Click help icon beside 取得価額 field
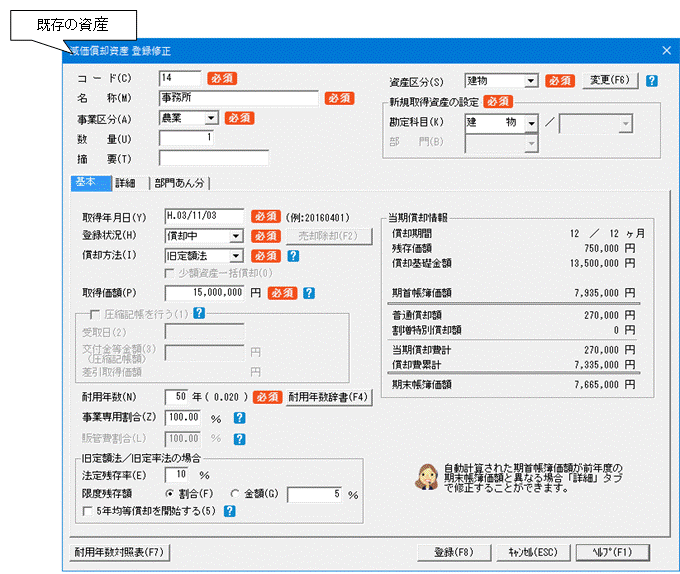The width and height of the screenshot is (680, 574). [x=309, y=293]
